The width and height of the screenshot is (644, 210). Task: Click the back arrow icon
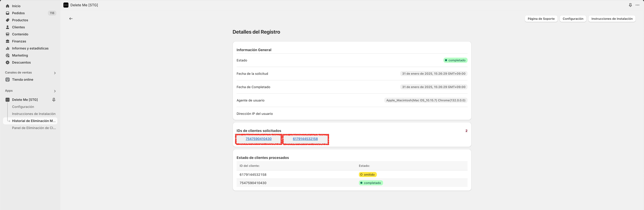tap(71, 19)
